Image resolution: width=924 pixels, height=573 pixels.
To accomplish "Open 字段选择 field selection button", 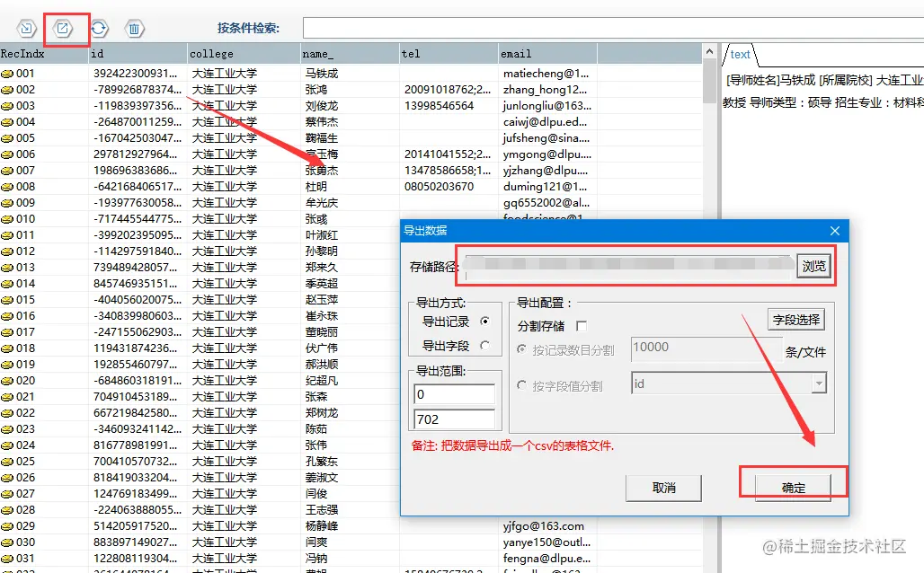I will [x=796, y=320].
